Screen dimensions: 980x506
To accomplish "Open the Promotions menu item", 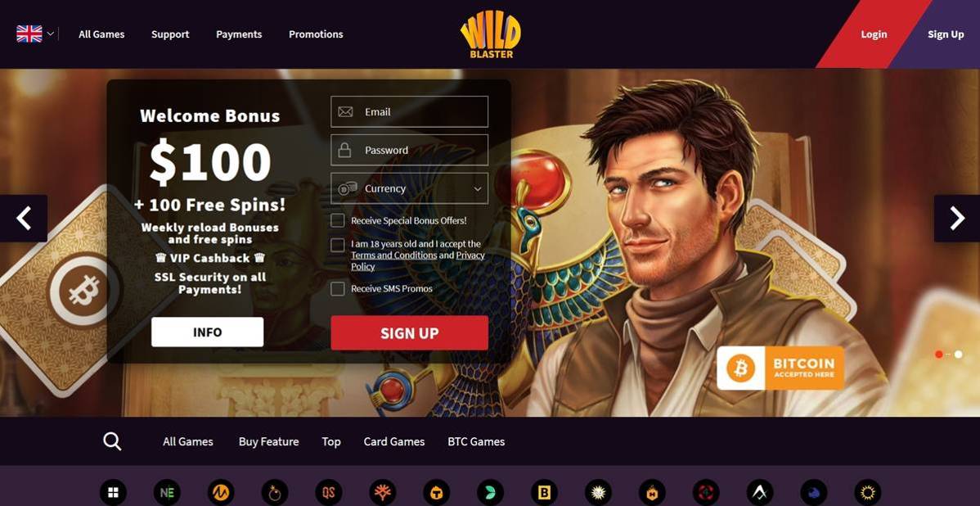I will (316, 34).
